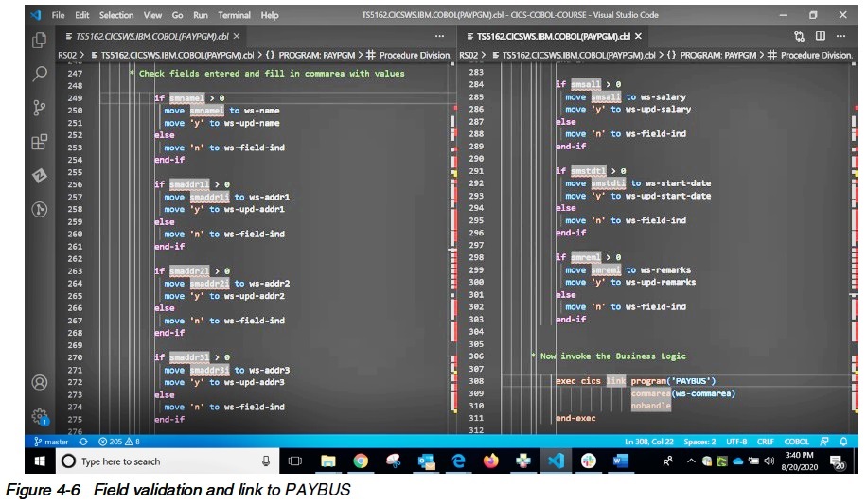Open the Zowe Explorer view
867x504 pixels.
39,176
